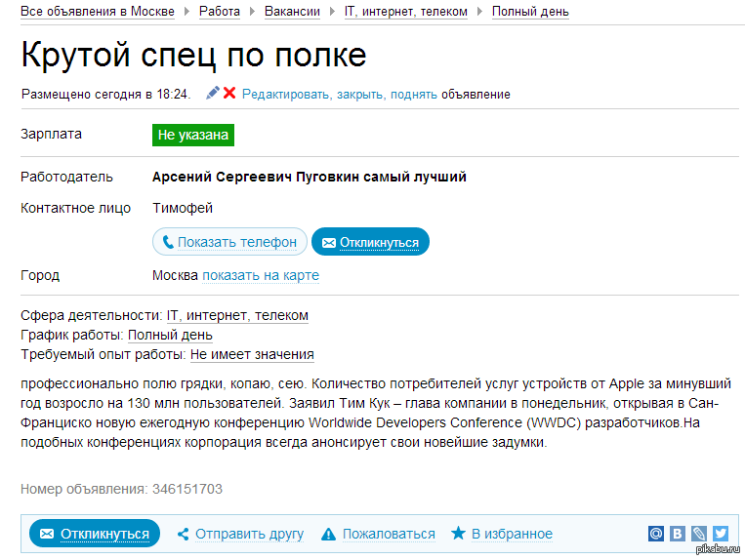The height and width of the screenshot is (560, 745).
Task: Go to Работа breadcrumb
Action: point(220,12)
